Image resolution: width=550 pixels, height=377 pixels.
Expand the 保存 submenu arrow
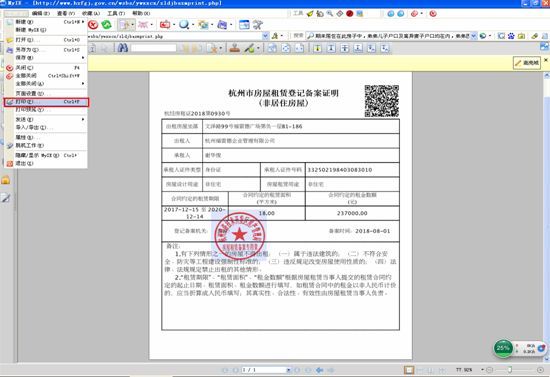pyautogui.click(x=83, y=58)
